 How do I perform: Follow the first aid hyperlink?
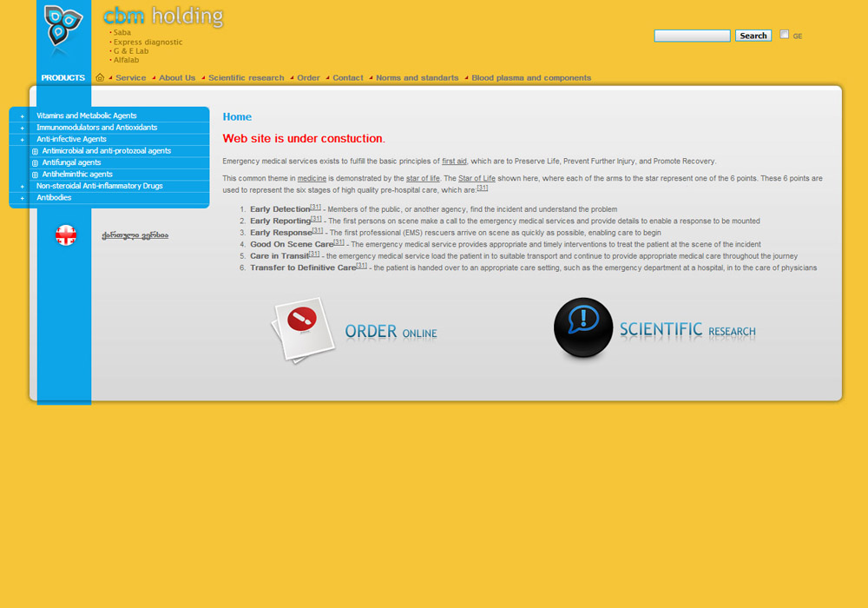[x=454, y=162]
